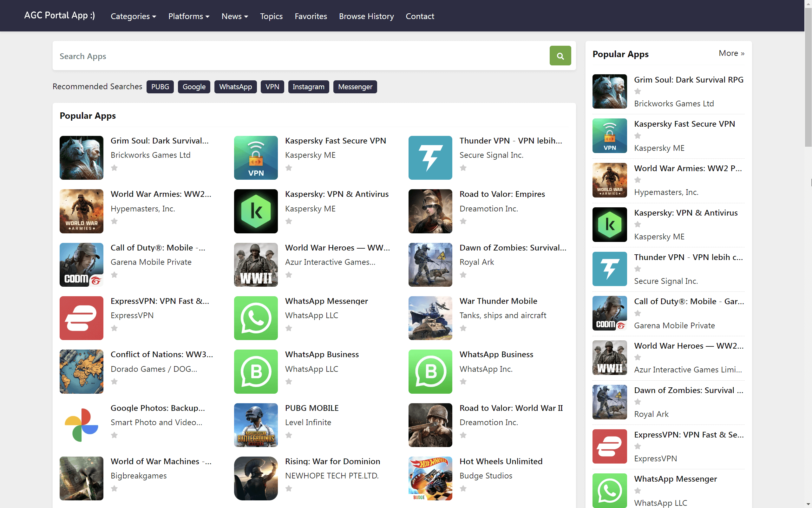Click 'Brickworks Games Ltd' text in sidebar
812x508 pixels.
click(x=674, y=104)
